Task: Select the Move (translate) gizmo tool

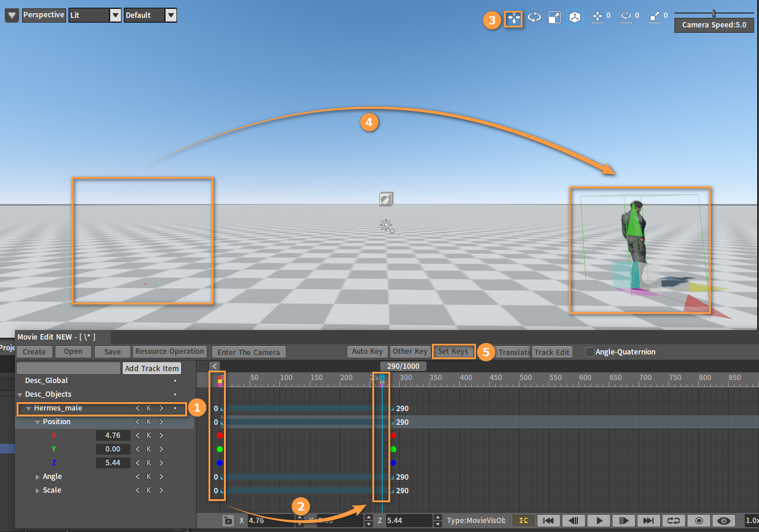Action: point(514,18)
